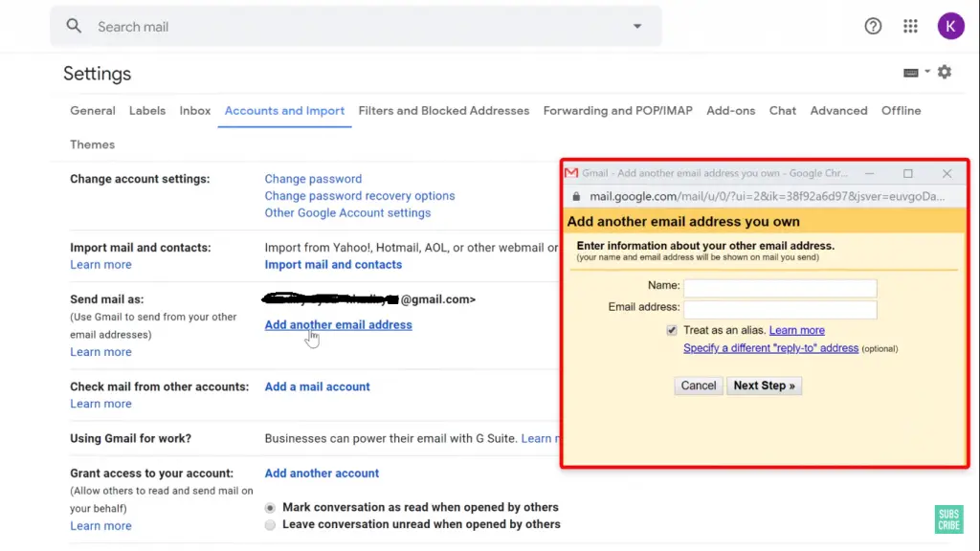Click the "Using Gmail for work?" label
Viewport: 980px width, 551px height.
130,438
